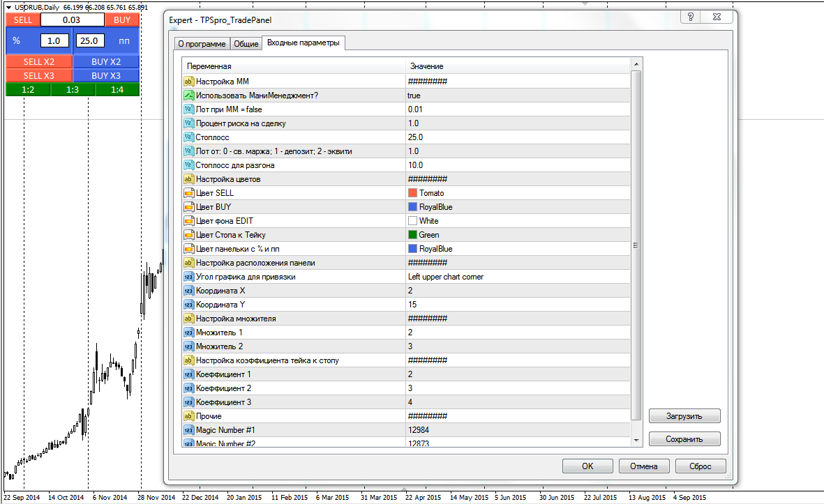This screenshot has height=504, width=824.
Task: Click the integer icon beside Угол графика для привязки
Action: (x=188, y=277)
